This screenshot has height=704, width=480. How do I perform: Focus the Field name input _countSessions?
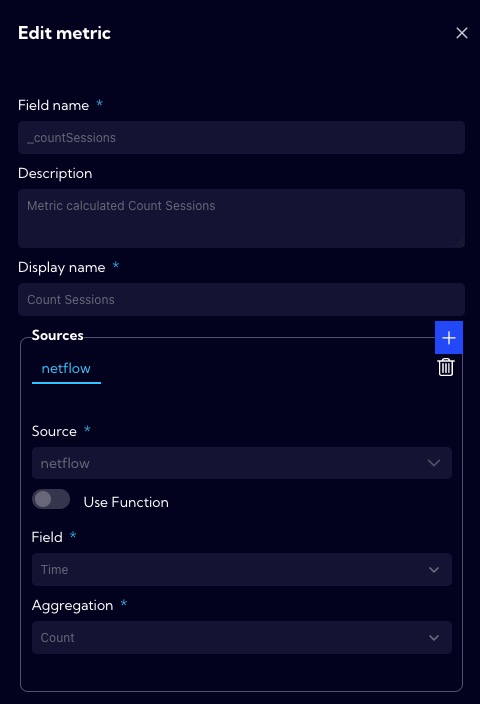(x=241, y=137)
